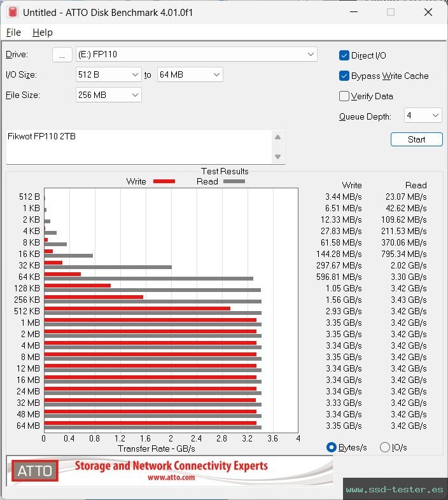Minimize the ATTO Disk Benchmark window

click(x=354, y=12)
